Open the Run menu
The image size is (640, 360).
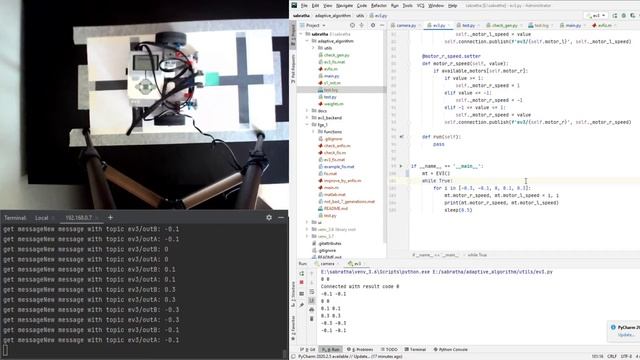[x=394, y=6]
